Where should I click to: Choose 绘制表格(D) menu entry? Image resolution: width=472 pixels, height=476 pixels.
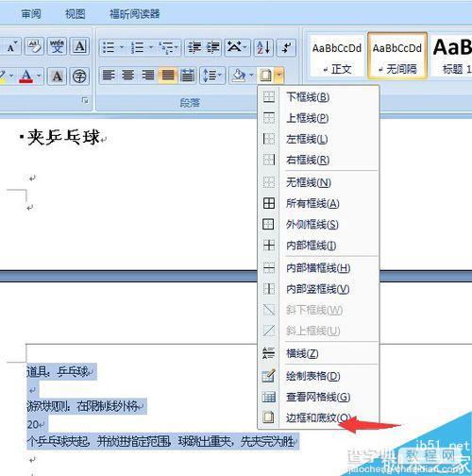pyautogui.click(x=318, y=376)
